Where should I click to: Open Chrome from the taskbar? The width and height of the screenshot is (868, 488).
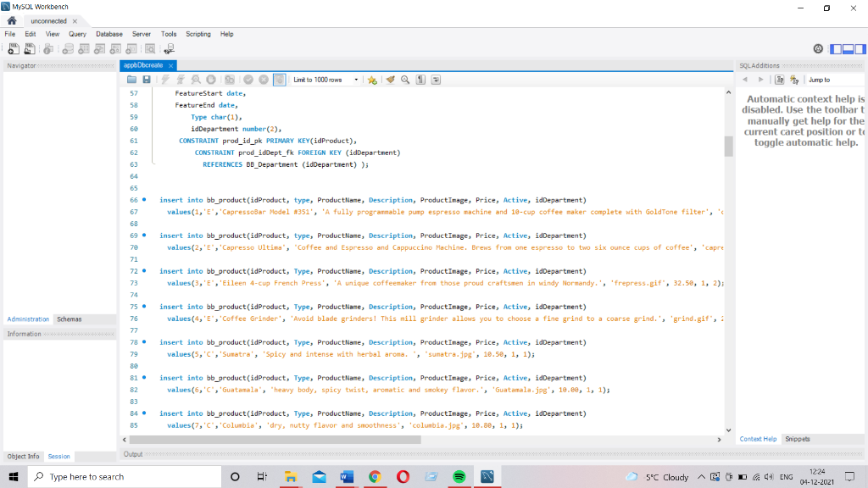click(x=375, y=476)
